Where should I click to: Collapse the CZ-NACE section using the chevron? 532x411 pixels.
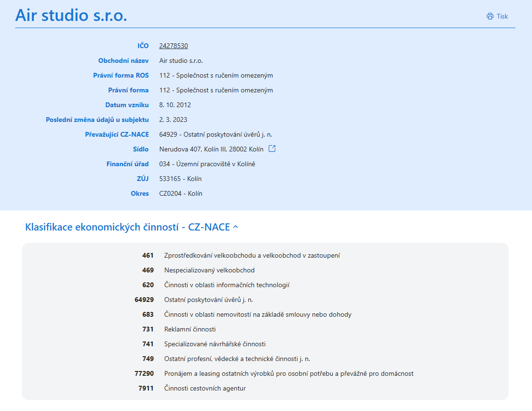(x=235, y=227)
